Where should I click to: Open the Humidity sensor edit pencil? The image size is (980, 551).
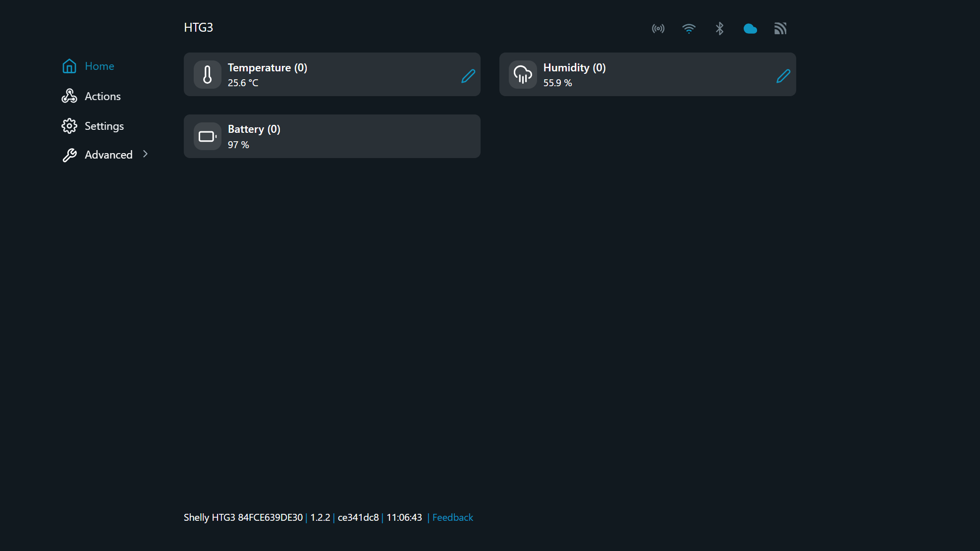click(x=783, y=76)
